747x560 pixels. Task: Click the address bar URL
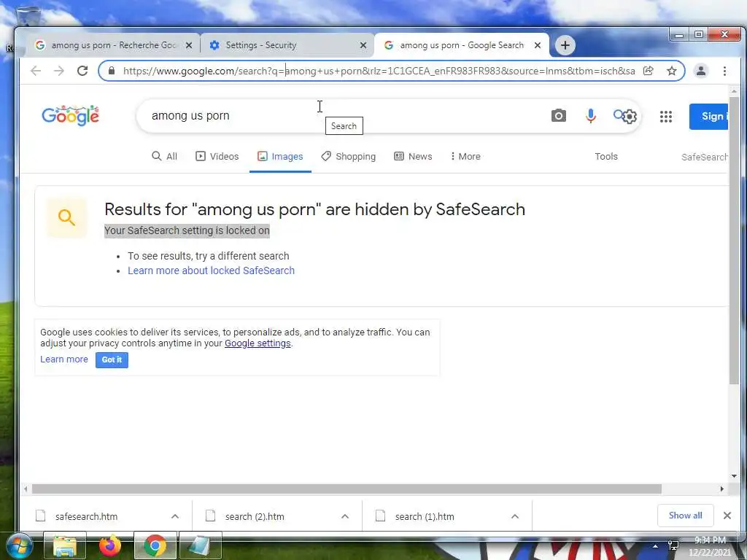(379, 71)
